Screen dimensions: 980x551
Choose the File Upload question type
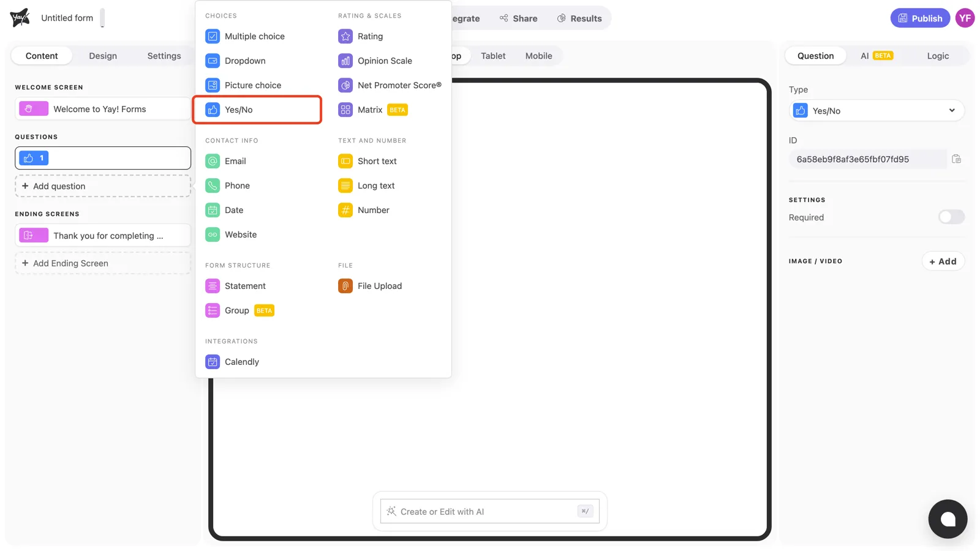tap(370, 286)
